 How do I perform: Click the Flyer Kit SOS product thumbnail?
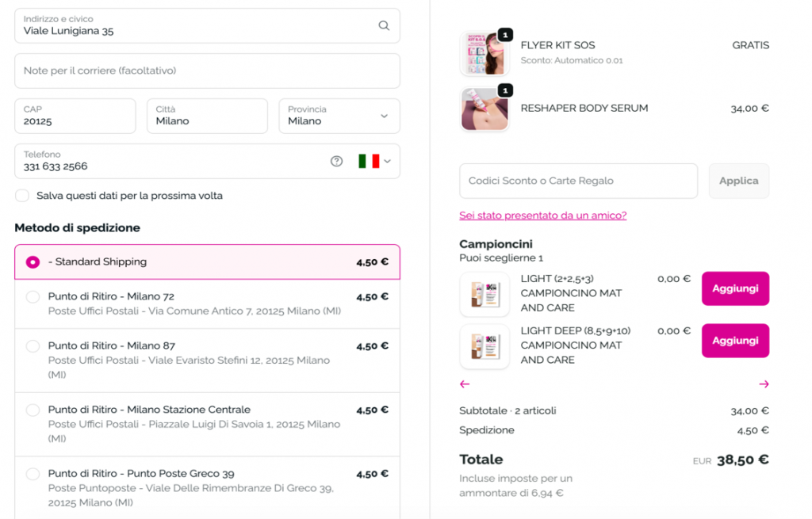tap(484, 53)
